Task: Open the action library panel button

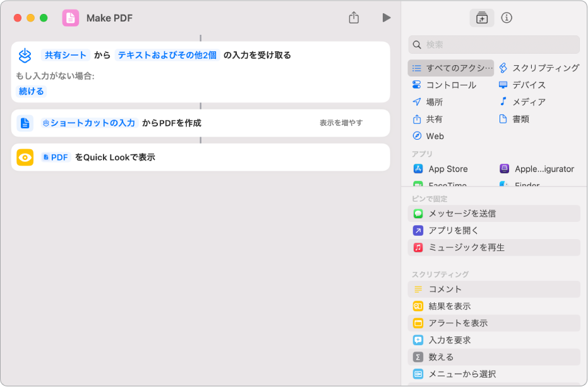Action: pyautogui.click(x=481, y=18)
